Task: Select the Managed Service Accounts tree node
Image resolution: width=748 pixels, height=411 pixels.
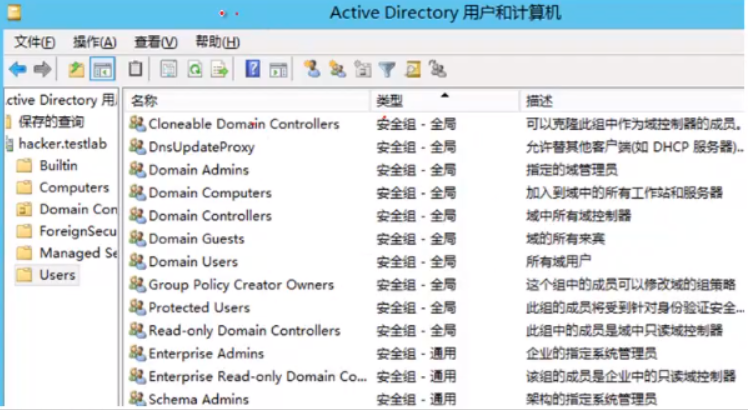Action: coord(78,253)
